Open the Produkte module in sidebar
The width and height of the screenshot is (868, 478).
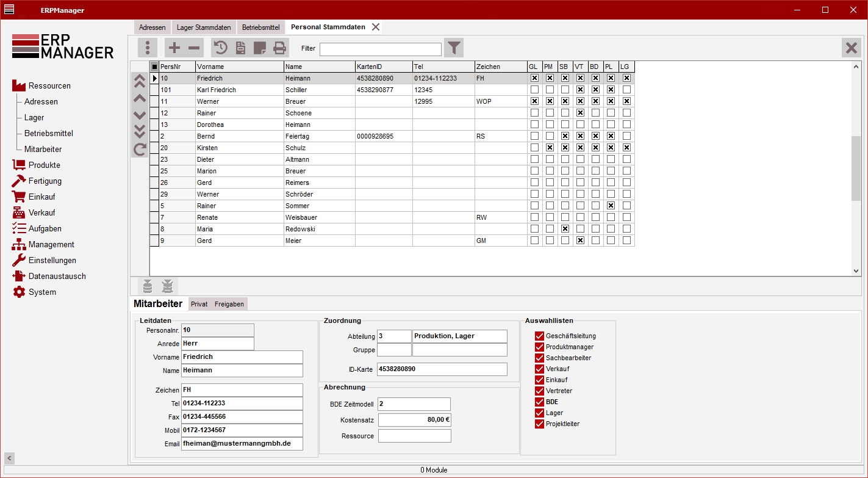coord(37,165)
